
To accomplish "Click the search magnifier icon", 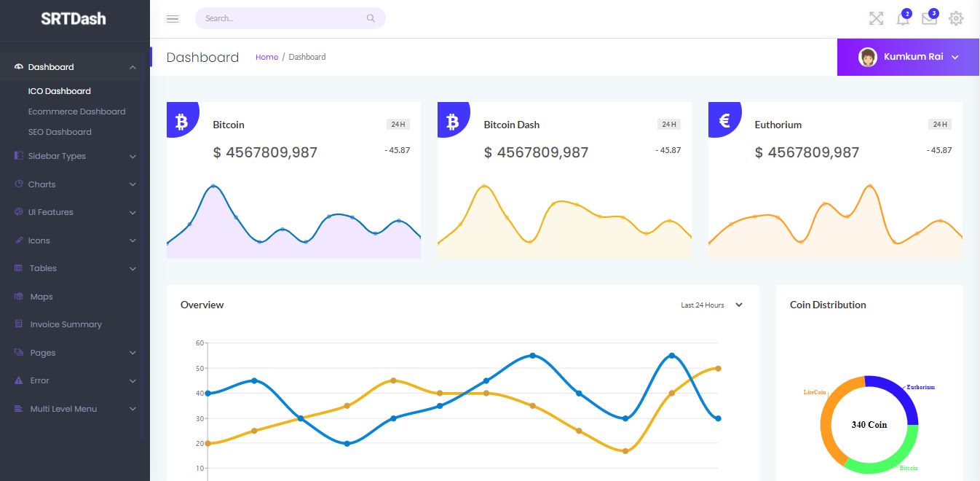I will click(371, 18).
